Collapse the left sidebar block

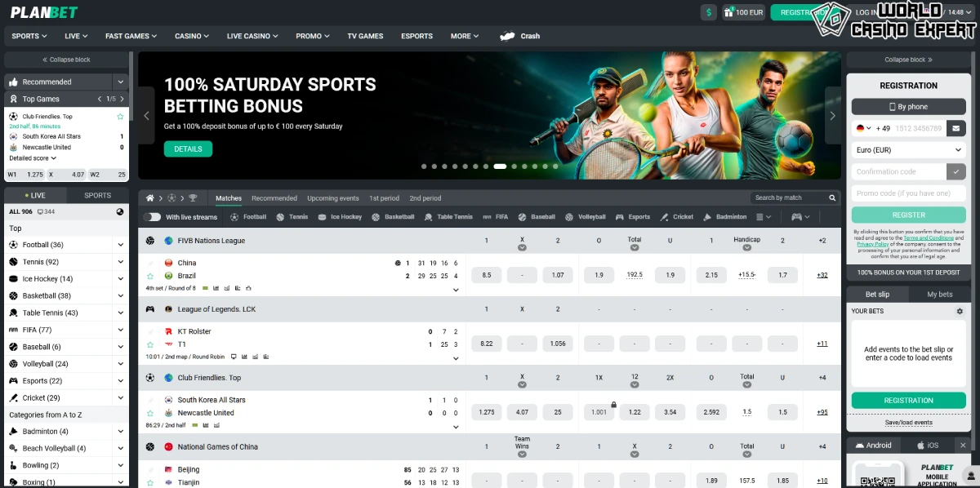(x=67, y=60)
